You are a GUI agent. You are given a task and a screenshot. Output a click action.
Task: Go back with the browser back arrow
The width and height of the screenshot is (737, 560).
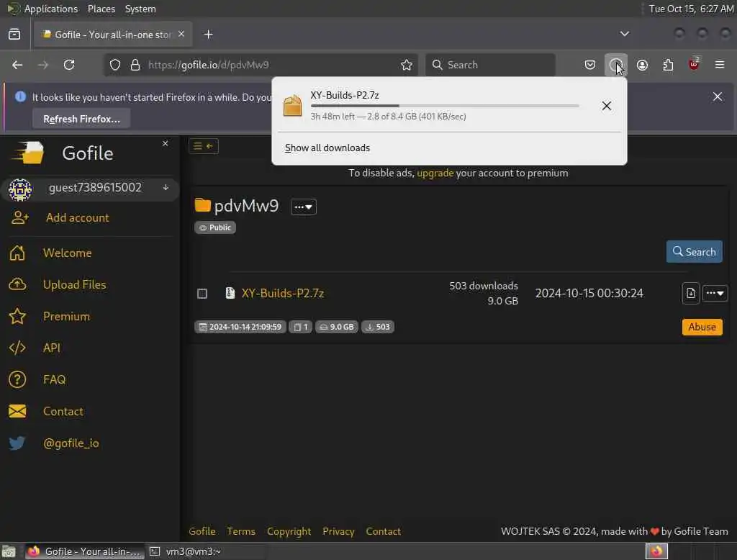click(17, 65)
